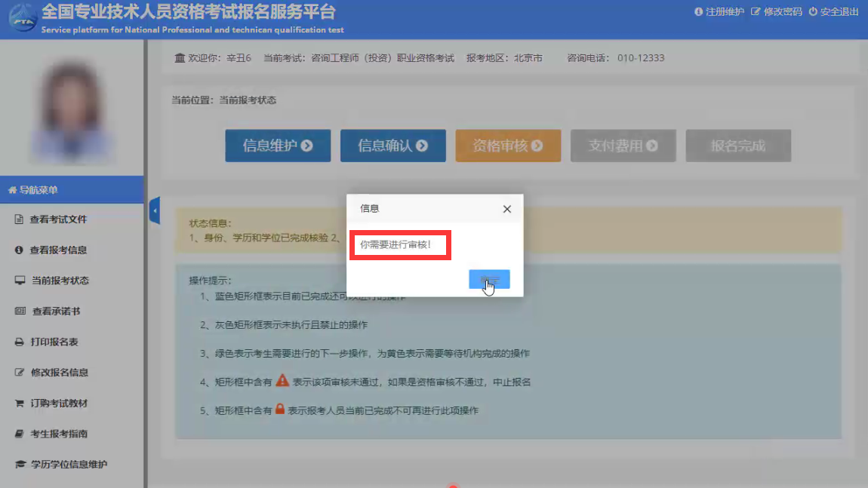This screenshot has width=868, height=488.
Task: Open 查看报考信息 in the navigation menu
Action: coord(58,250)
